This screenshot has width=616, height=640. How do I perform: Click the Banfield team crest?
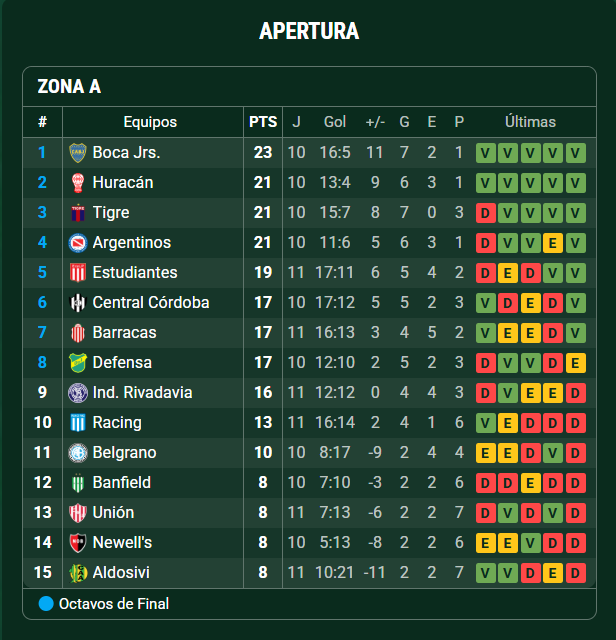coord(77,483)
